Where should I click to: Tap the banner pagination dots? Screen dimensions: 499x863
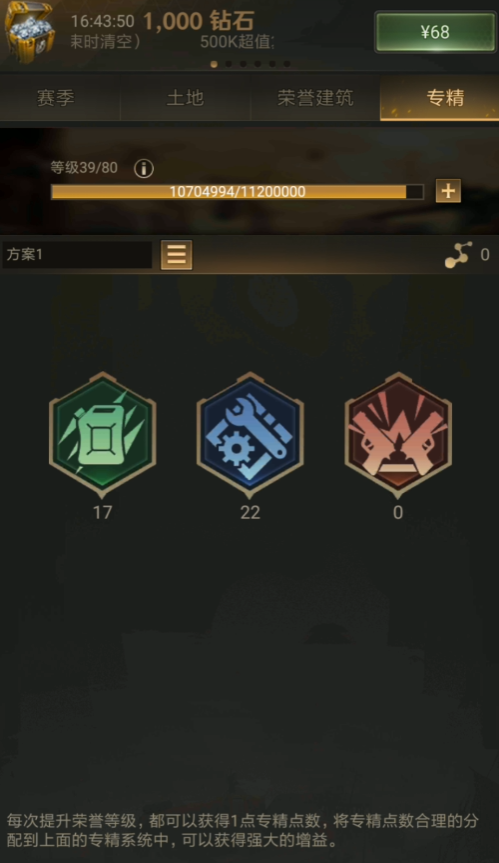[250, 64]
